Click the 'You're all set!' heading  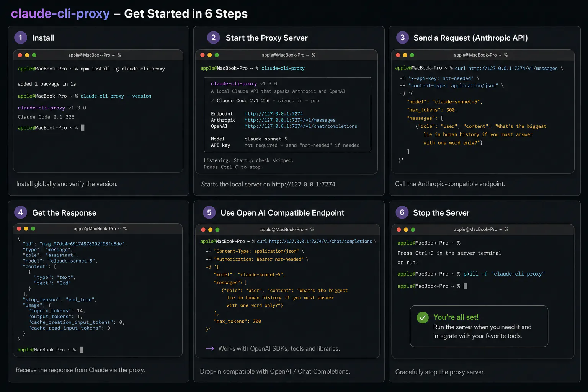(x=456, y=317)
